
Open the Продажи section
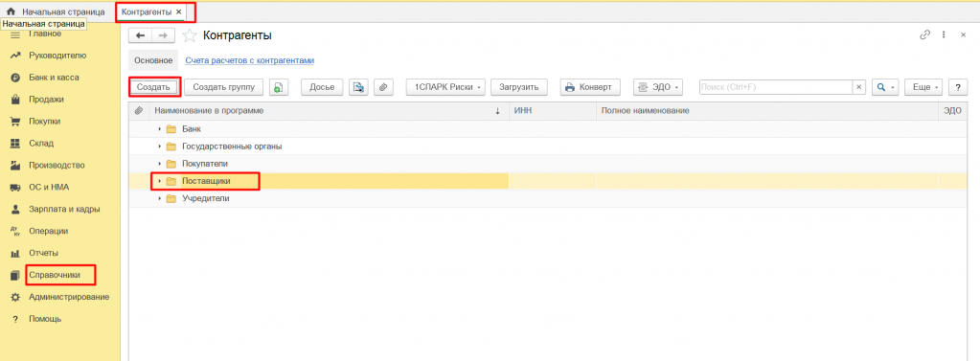46,100
